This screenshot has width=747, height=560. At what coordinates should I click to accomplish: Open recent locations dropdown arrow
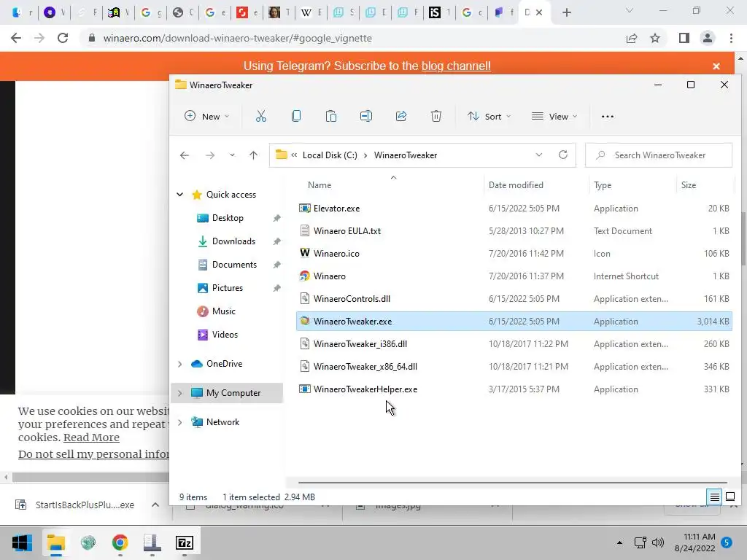pos(232,155)
